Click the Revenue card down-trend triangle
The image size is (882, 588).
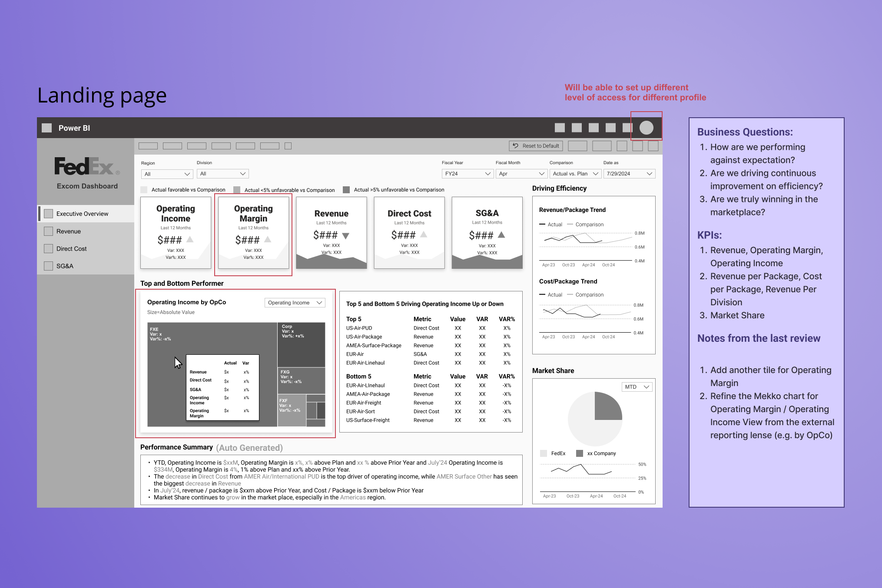coord(345,236)
